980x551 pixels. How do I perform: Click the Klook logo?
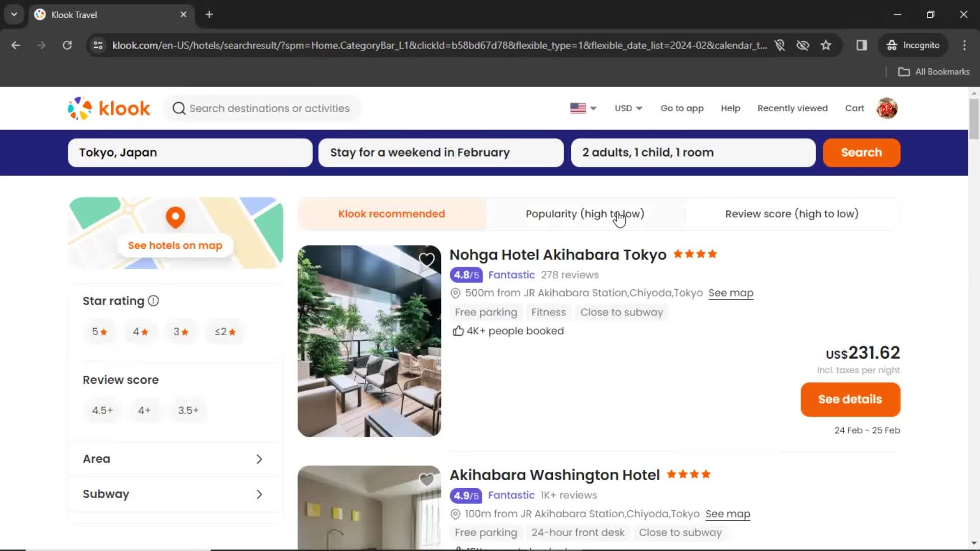[109, 108]
